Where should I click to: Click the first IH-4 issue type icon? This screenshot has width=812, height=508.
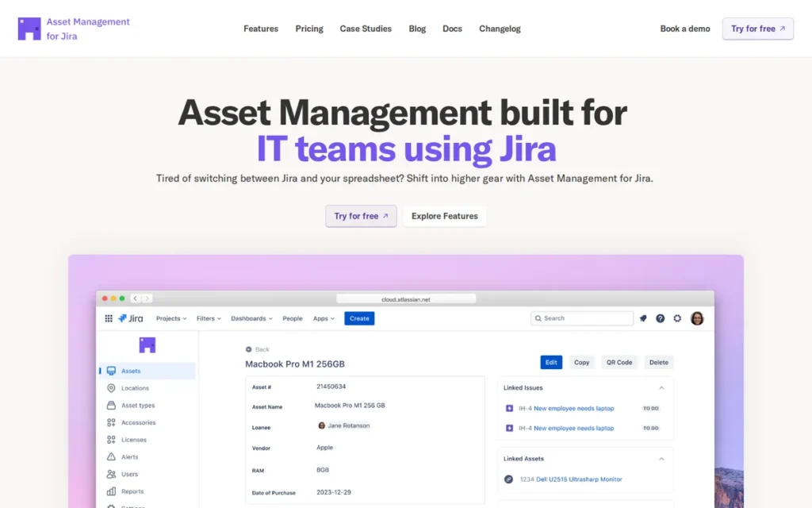click(509, 409)
